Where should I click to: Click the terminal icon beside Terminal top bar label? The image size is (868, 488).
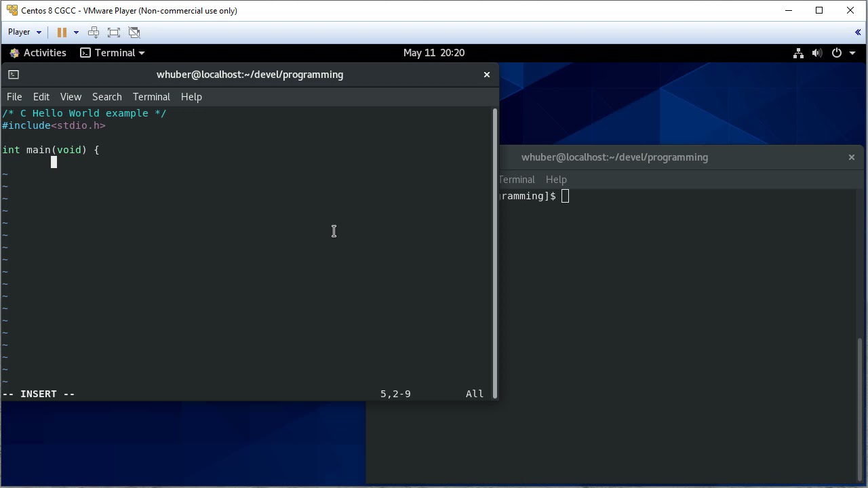click(x=85, y=53)
